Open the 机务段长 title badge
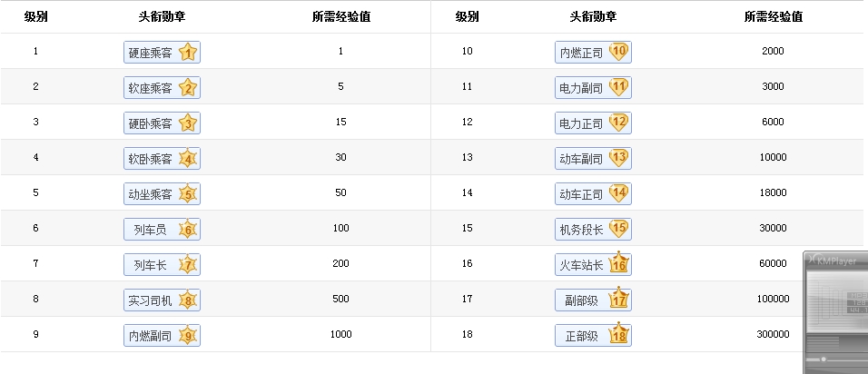The width and height of the screenshot is (868, 374). (593, 229)
